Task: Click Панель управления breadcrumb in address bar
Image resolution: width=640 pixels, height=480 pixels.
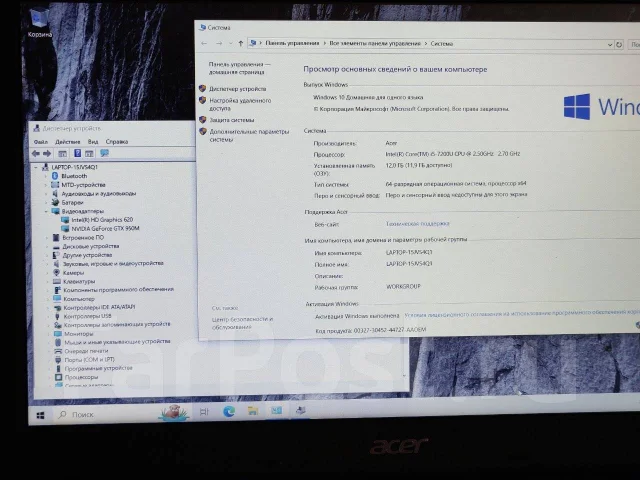Action: click(x=292, y=43)
